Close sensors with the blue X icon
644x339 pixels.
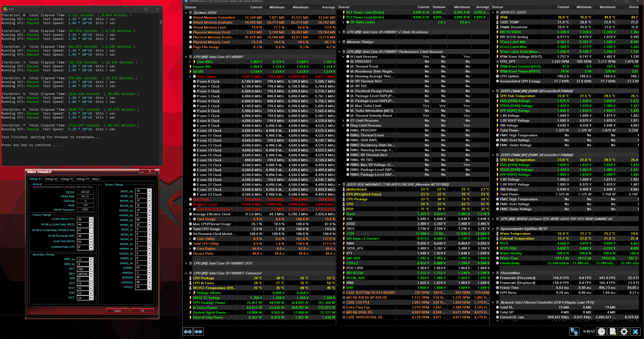point(635,331)
